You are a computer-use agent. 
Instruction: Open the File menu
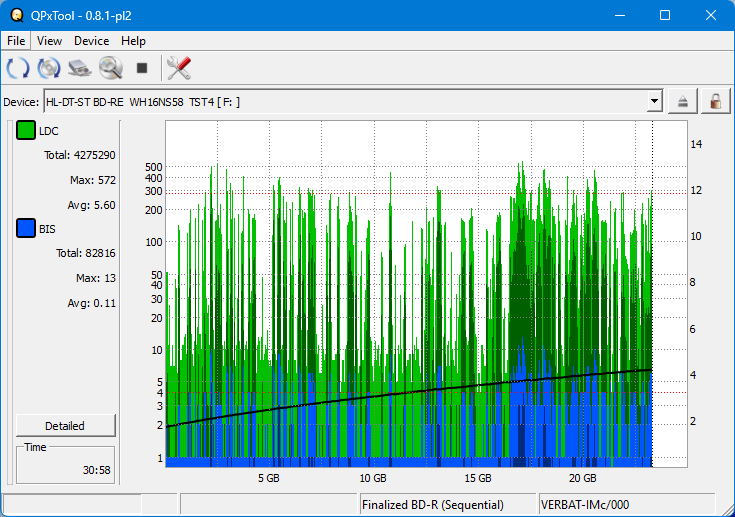pos(16,41)
